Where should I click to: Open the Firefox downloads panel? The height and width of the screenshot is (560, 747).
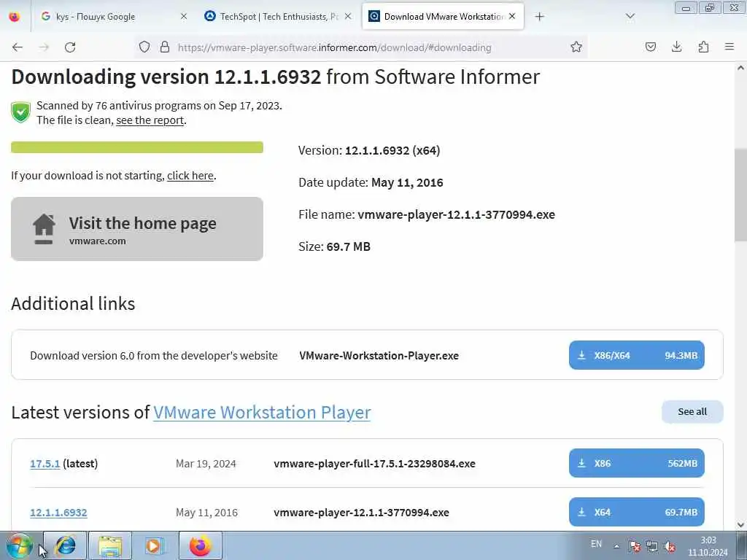(x=676, y=47)
